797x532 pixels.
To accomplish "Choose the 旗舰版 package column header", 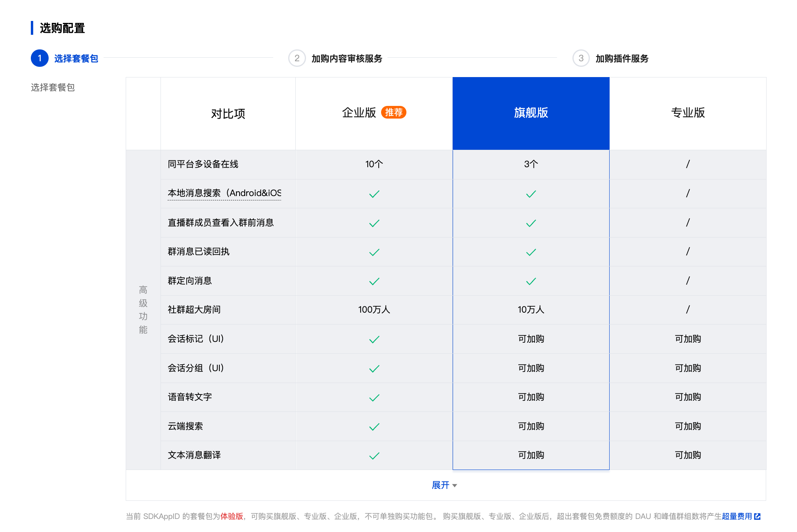I will (x=531, y=113).
